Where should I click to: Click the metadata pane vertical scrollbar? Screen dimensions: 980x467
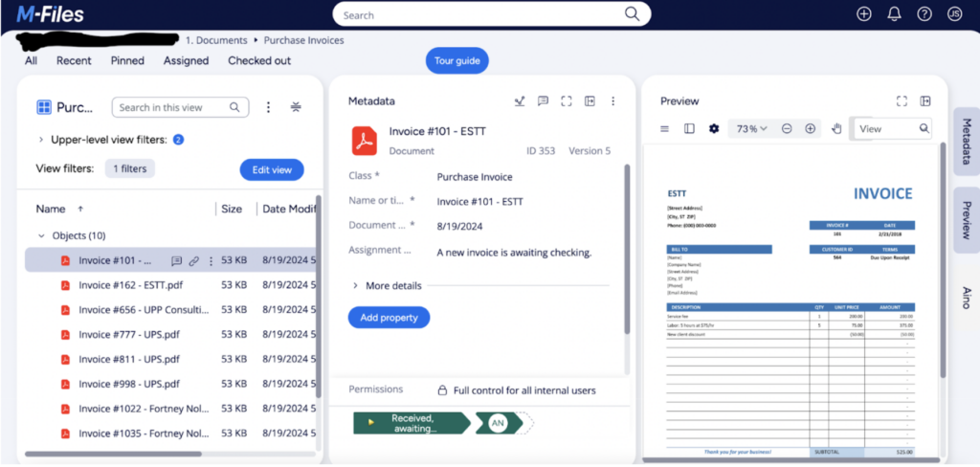[628, 249]
